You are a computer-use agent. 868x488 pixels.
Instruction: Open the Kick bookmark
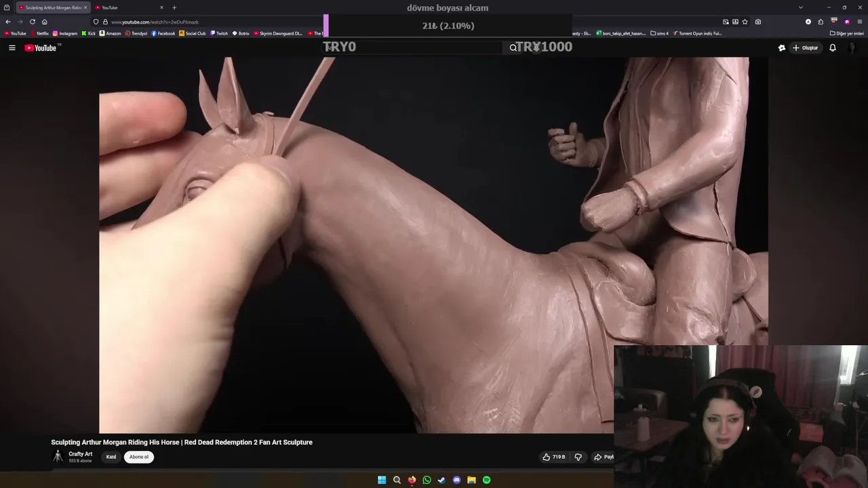click(89, 33)
